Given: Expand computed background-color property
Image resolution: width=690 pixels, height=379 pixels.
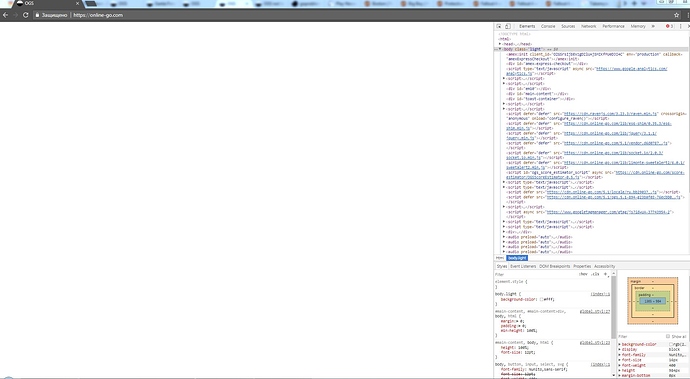Looking at the screenshot, I should [620, 344].
